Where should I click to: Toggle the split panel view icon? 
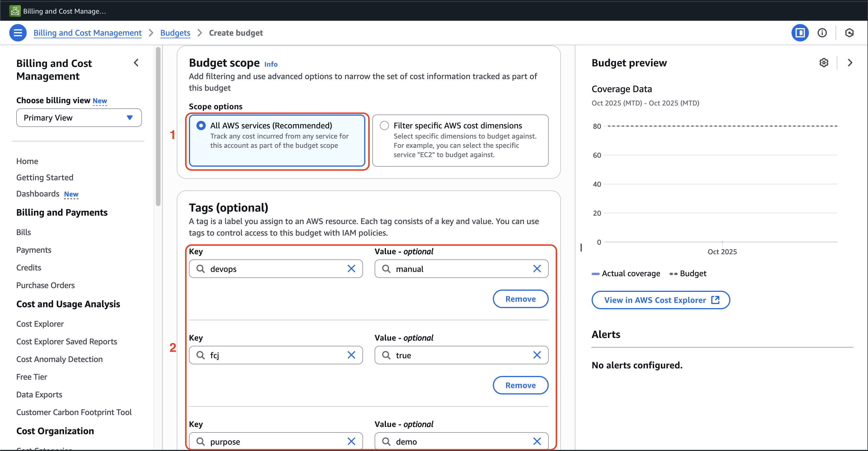800,33
